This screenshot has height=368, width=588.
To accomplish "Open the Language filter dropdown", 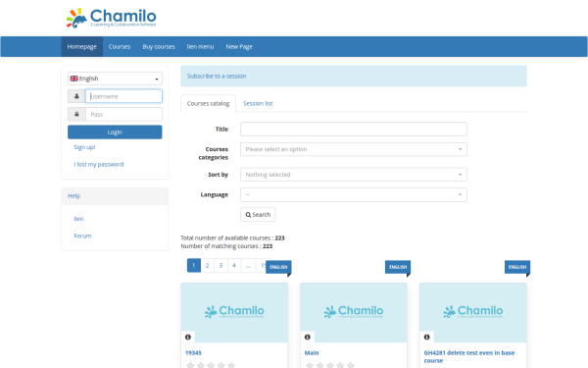I will (x=354, y=194).
